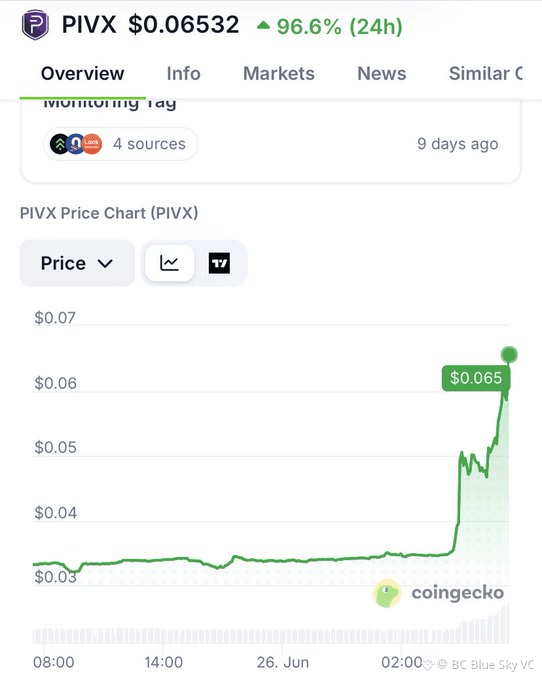542x680 pixels.
Task: Open the 4 sources pill
Action: [121, 144]
